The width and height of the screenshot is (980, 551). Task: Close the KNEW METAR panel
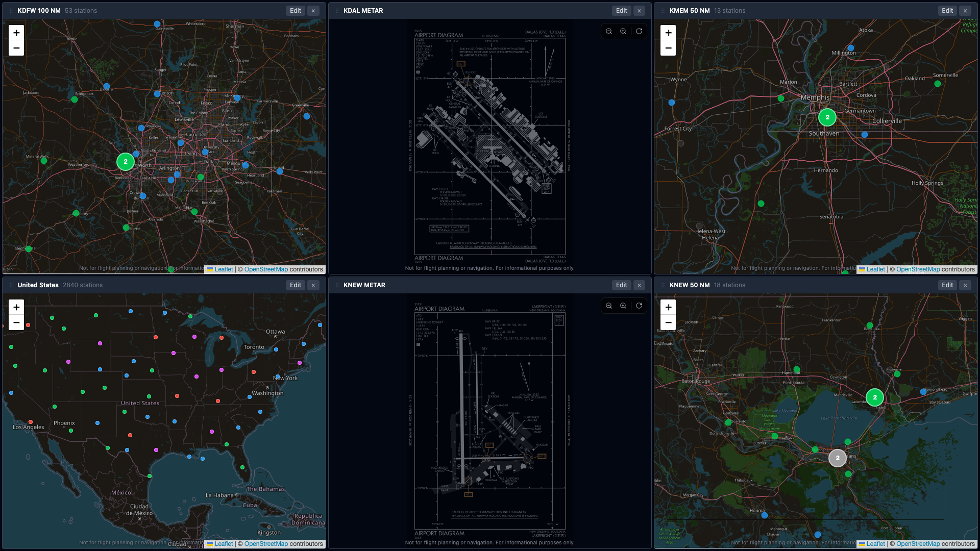pos(639,285)
